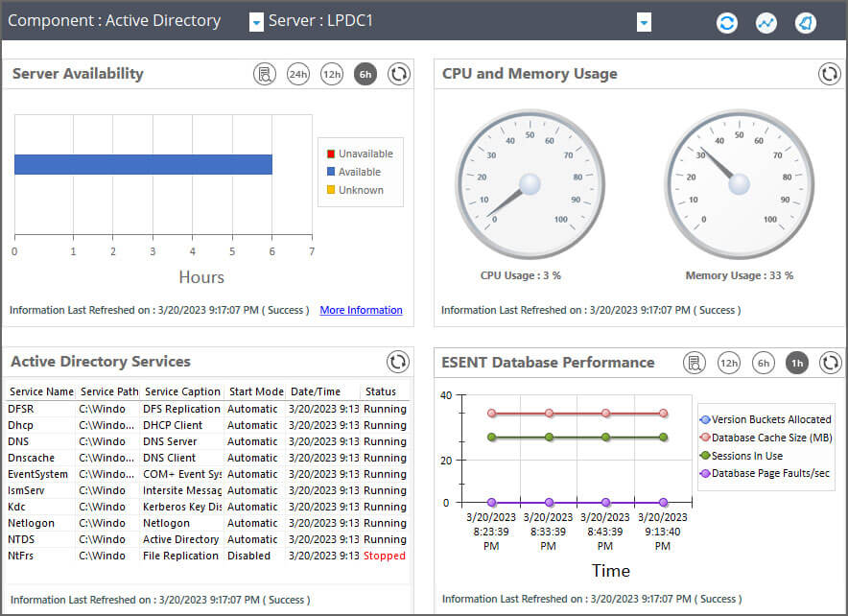Image resolution: width=848 pixels, height=616 pixels.
Task: Click green data point at 8:23:39 PM
Action: click(x=491, y=437)
